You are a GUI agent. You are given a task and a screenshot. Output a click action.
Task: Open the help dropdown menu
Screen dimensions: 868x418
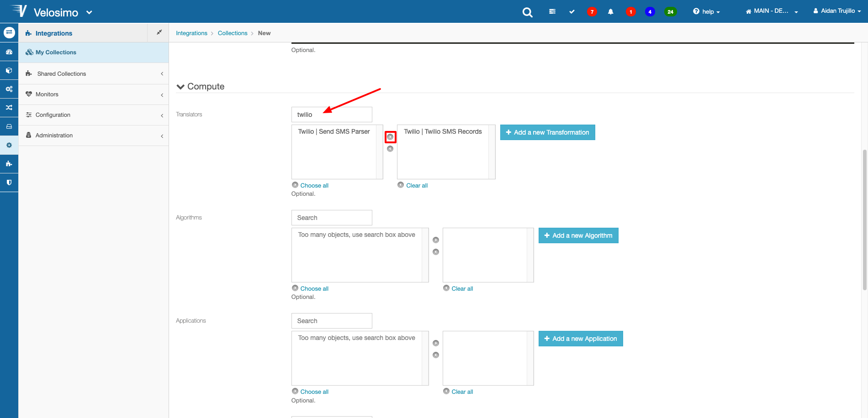click(x=706, y=11)
